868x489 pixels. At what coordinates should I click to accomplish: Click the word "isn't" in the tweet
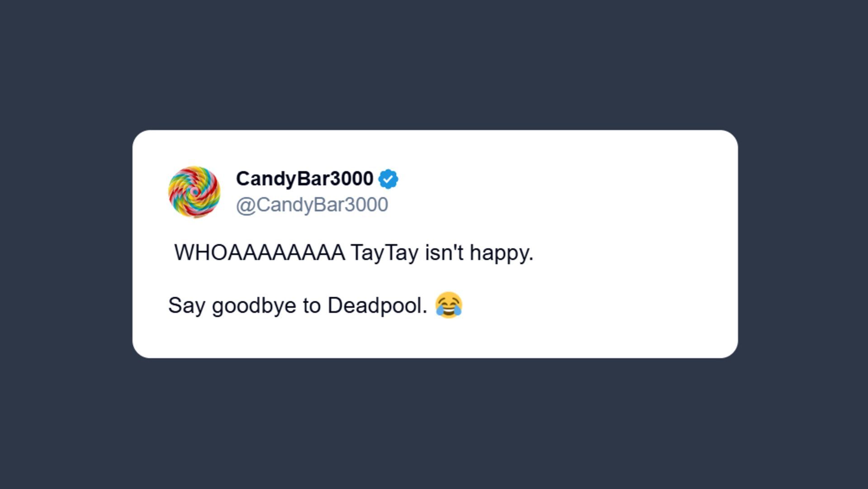point(444,253)
